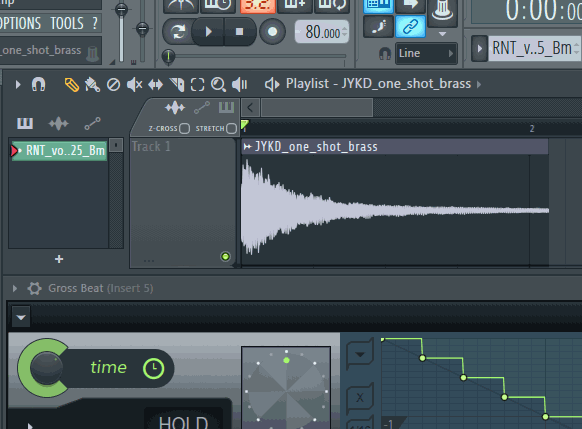
Task: Toggle the Track 1 green mute light
Action: [225, 256]
